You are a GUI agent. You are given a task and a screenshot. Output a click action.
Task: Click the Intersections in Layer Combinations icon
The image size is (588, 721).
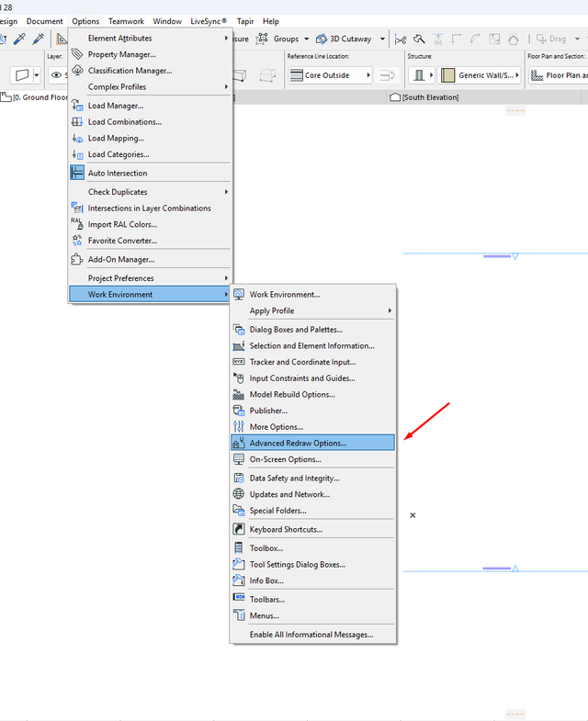(77, 208)
